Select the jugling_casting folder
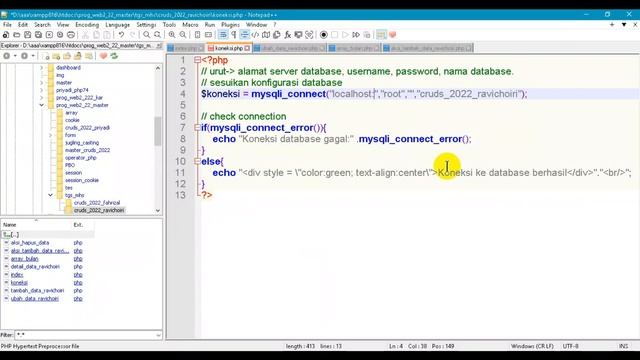 82,143
